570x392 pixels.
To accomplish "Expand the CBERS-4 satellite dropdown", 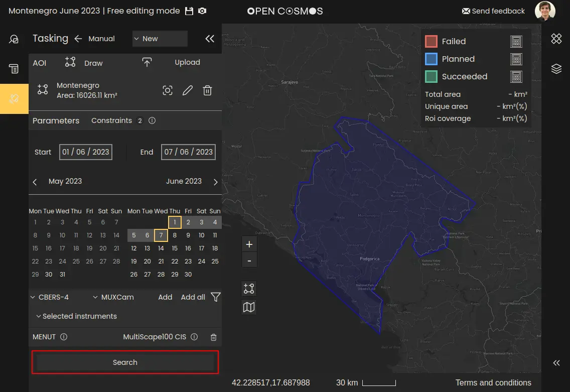I will [x=50, y=297].
